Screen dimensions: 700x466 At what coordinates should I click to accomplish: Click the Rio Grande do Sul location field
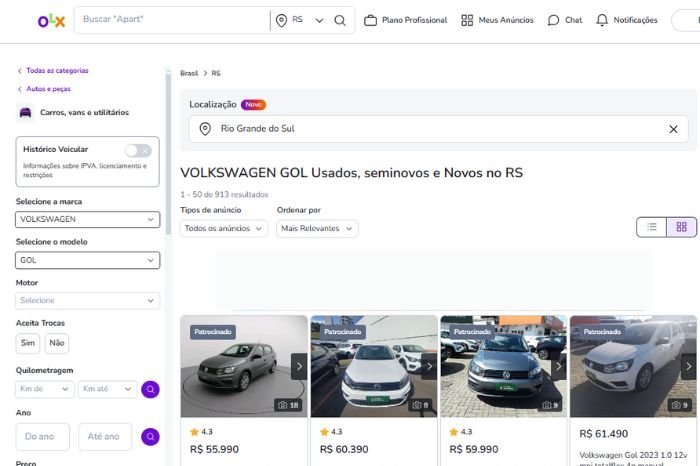point(438,129)
